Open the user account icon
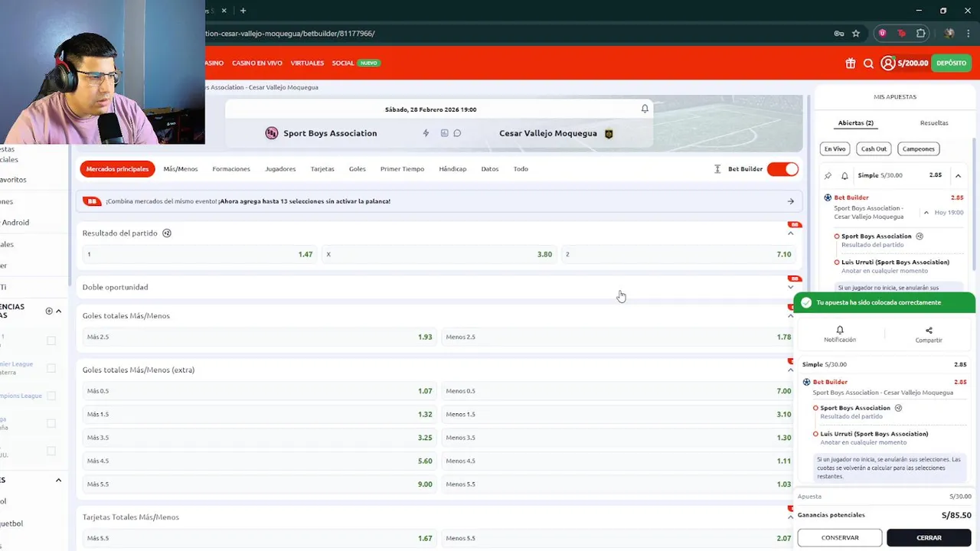The height and width of the screenshot is (551, 980). pos(887,64)
